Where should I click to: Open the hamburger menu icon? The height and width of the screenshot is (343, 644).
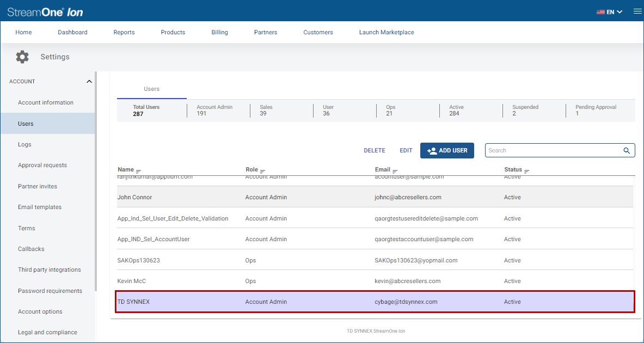pyautogui.click(x=637, y=11)
